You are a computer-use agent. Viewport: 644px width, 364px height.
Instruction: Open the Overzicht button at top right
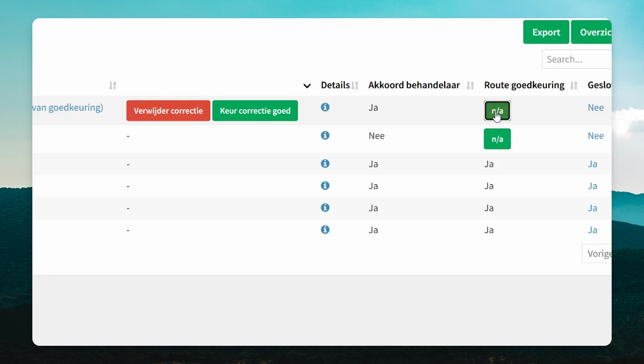point(591,32)
